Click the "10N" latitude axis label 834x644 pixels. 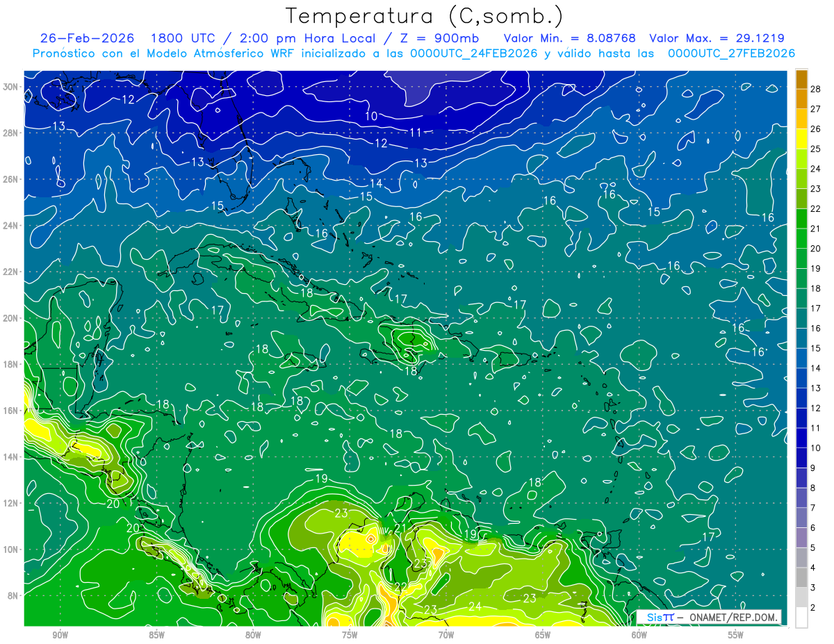tap(12, 550)
